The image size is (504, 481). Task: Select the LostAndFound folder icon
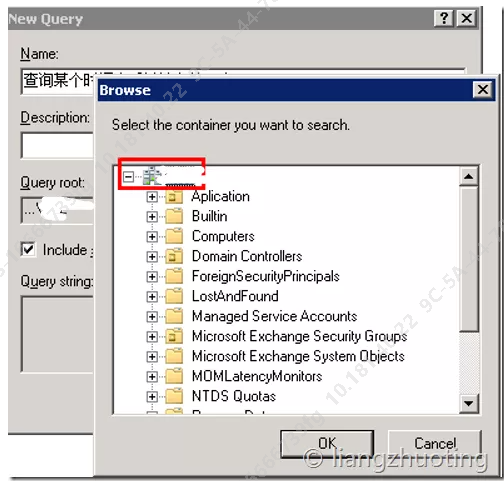174,296
